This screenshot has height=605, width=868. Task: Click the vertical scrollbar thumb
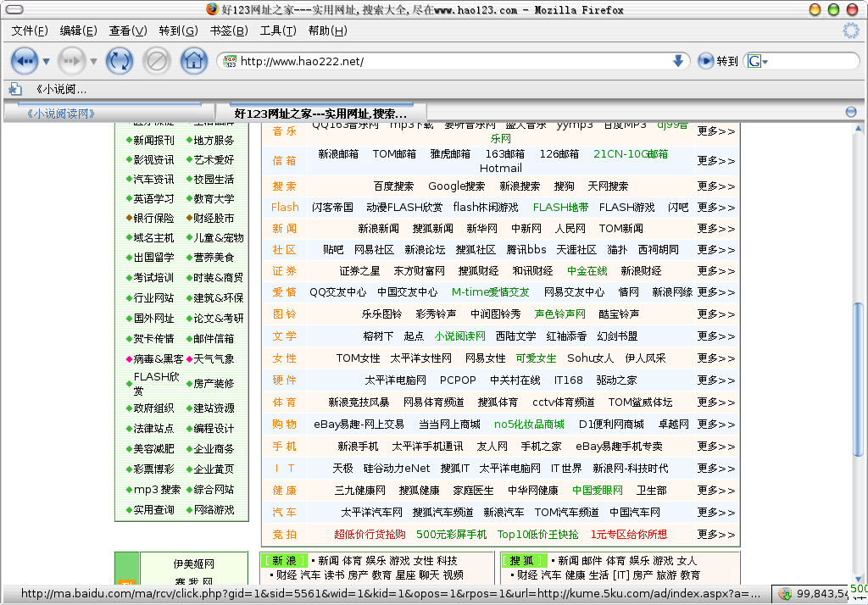pyautogui.click(x=858, y=379)
